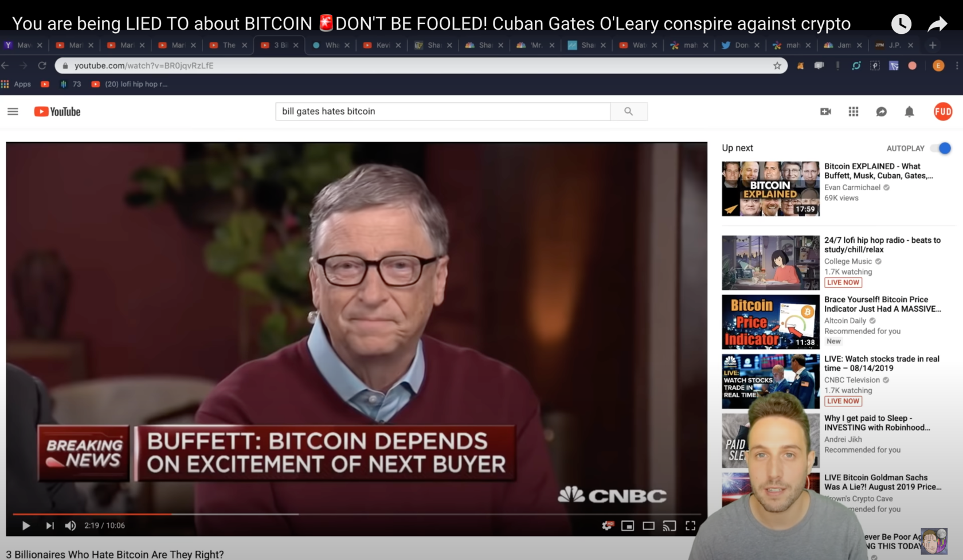Open the new tab plus button
This screenshot has height=560, width=963.
pyautogui.click(x=933, y=45)
